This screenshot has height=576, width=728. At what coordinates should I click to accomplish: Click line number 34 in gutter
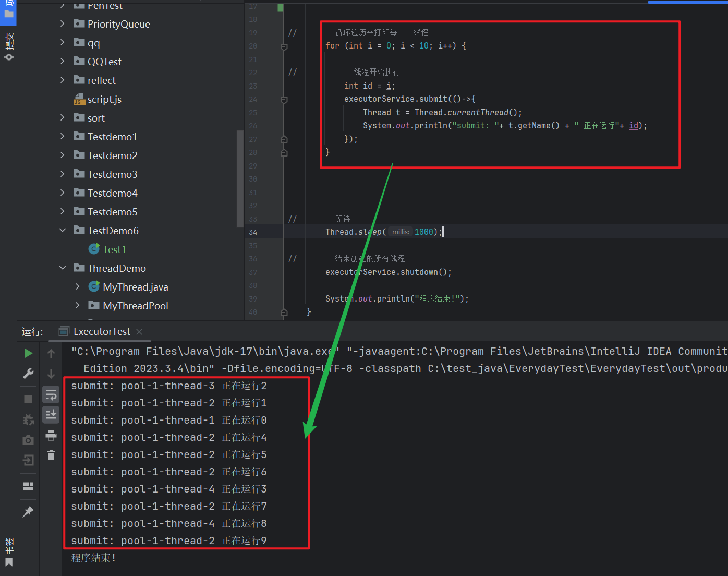253,232
